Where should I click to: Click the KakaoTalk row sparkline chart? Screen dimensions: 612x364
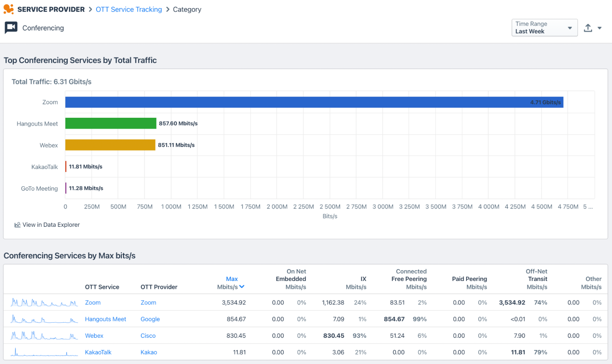pos(44,352)
